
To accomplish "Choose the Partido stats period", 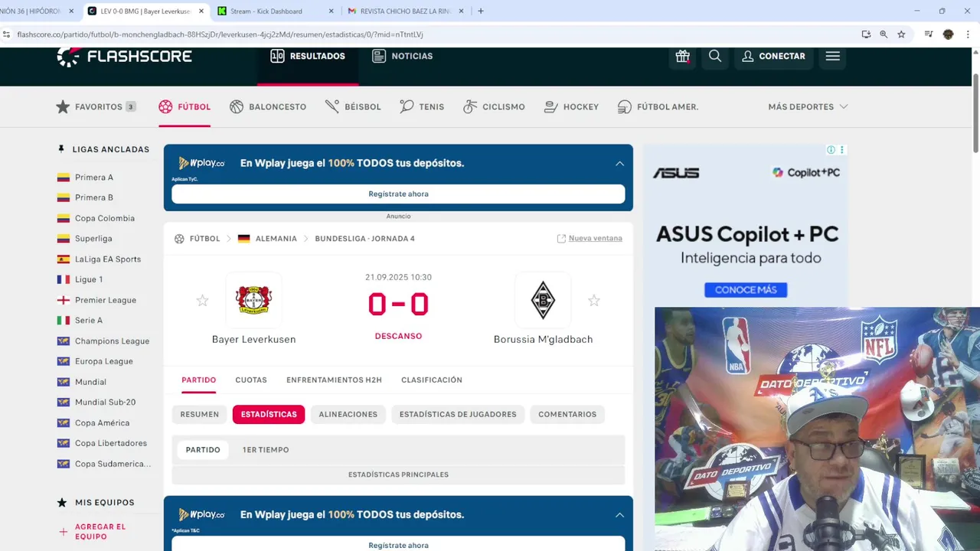I will (x=203, y=449).
